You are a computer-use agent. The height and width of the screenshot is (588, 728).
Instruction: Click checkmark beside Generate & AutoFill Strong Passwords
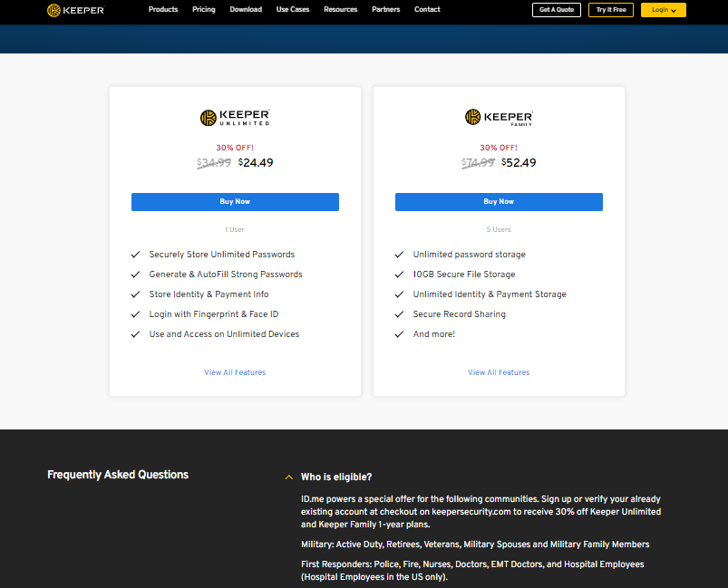[x=135, y=275]
